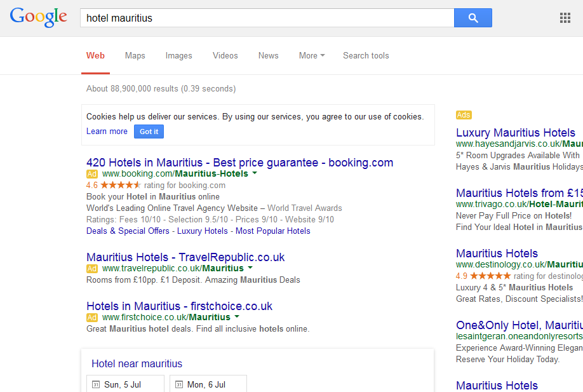Click the 5* Room Upgrades Available text
Viewport: 583px width, 392px height.
[x=518, y=156]
